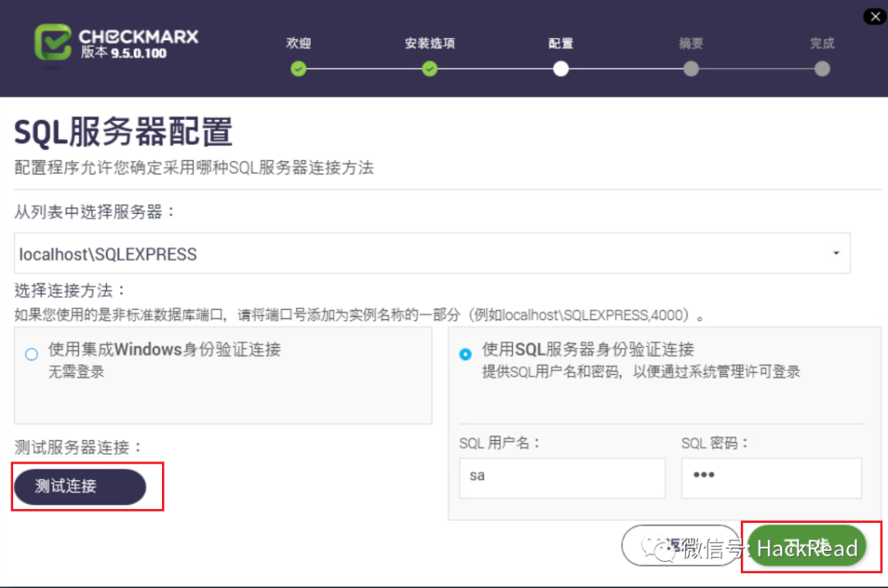Select the 摘要 step marker
Viewport: 888px width, 588px height.
point(691,69)
